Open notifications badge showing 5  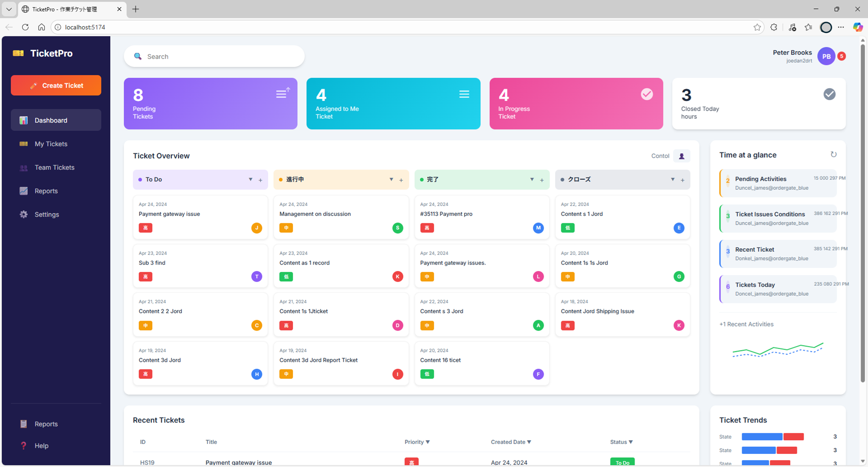pos(842,56)
